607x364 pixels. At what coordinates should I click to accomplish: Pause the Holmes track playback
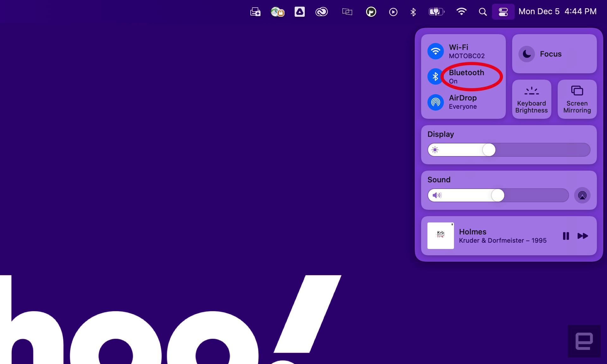click(x=566, y=236)
